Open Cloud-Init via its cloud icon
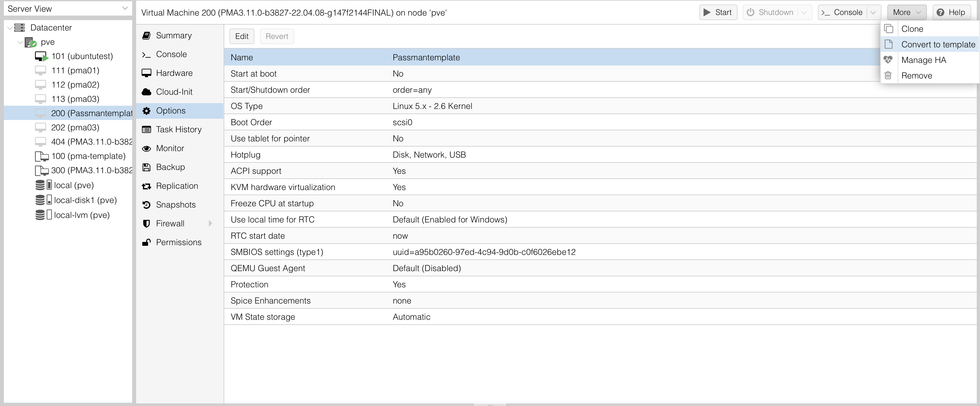The image size is (980, 406). click(x=146, y=92)
